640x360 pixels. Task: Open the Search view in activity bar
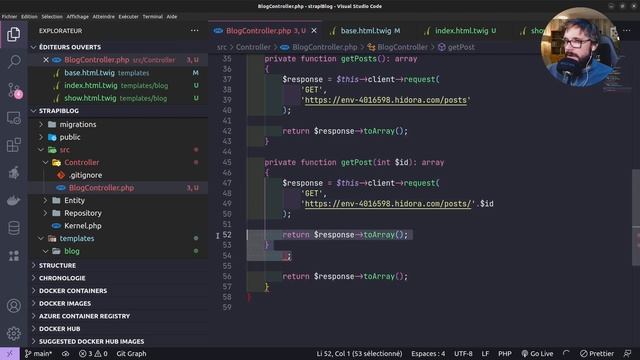pyautogui.click(x=13, y=62)
